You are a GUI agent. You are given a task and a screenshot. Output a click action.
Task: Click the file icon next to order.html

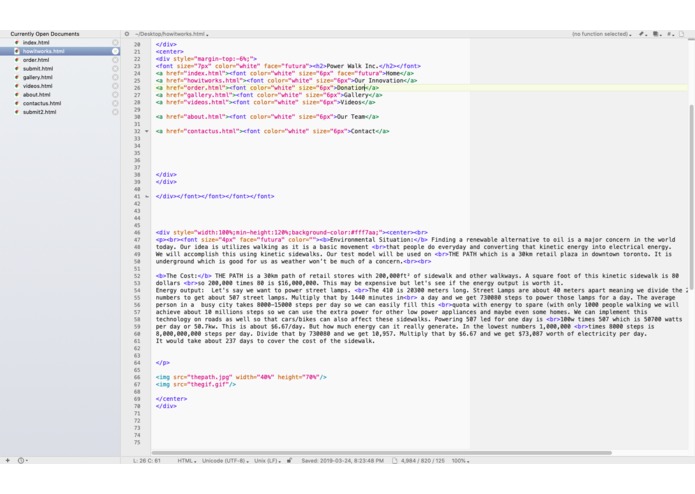click(16, 60)
